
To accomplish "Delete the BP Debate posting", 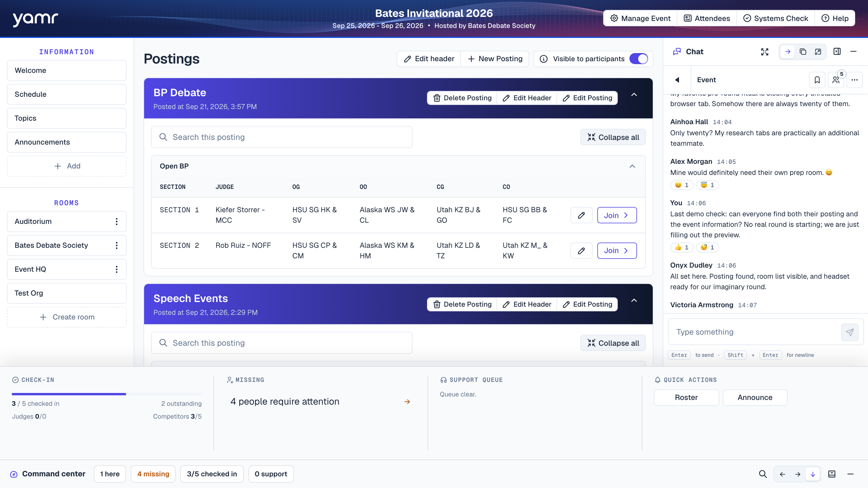I will click(x=462, y=98).
